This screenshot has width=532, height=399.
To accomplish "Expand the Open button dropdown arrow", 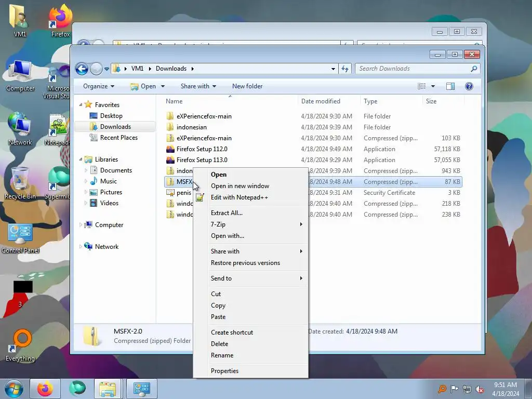I will tap(163, 86).
